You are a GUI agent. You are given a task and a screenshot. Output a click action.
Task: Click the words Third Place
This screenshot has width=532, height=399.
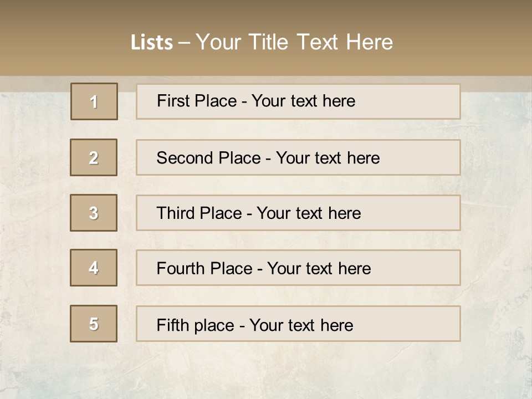coord(199,213)
